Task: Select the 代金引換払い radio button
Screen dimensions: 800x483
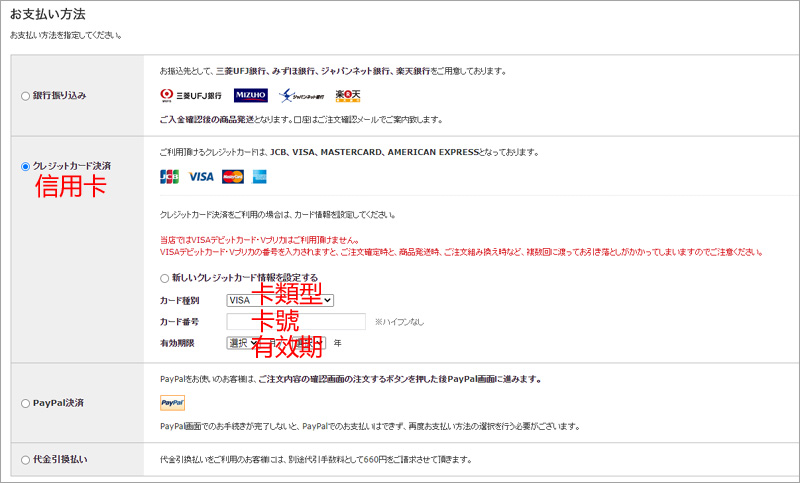Action: pyautogui.click(x=25, y=460)
